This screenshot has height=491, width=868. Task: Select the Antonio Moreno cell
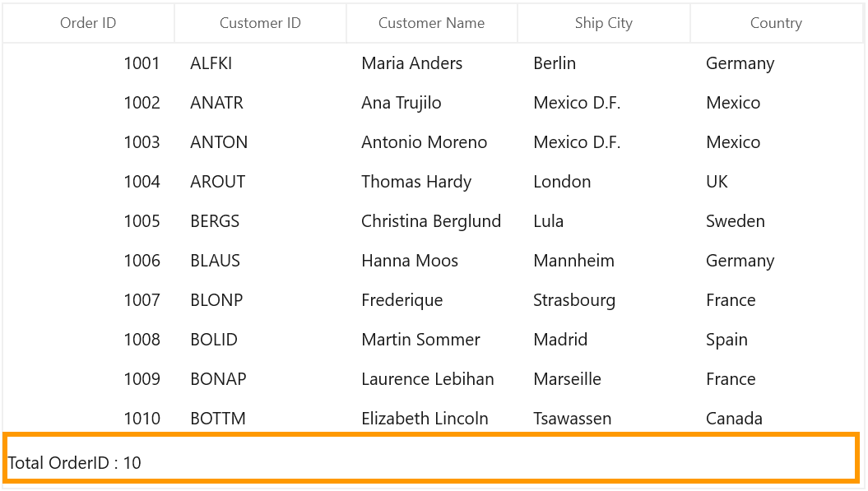[432, 142]
